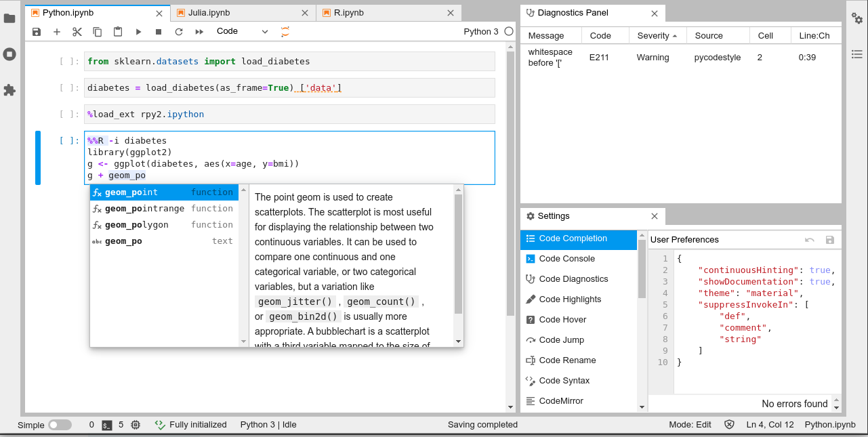Click the settings list scrollbar thumb
This screenshot has height=437, width=868.
(642, 268)
